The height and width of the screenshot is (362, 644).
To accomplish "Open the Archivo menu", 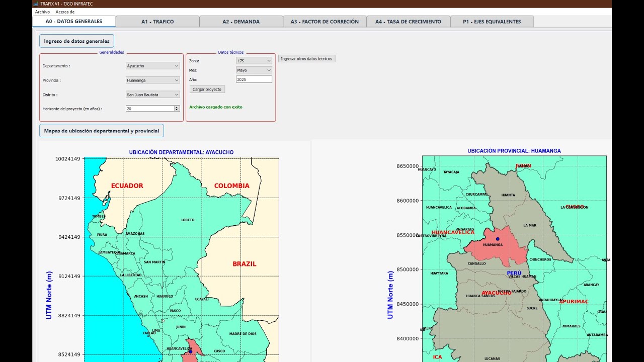I will click(42, 12).
